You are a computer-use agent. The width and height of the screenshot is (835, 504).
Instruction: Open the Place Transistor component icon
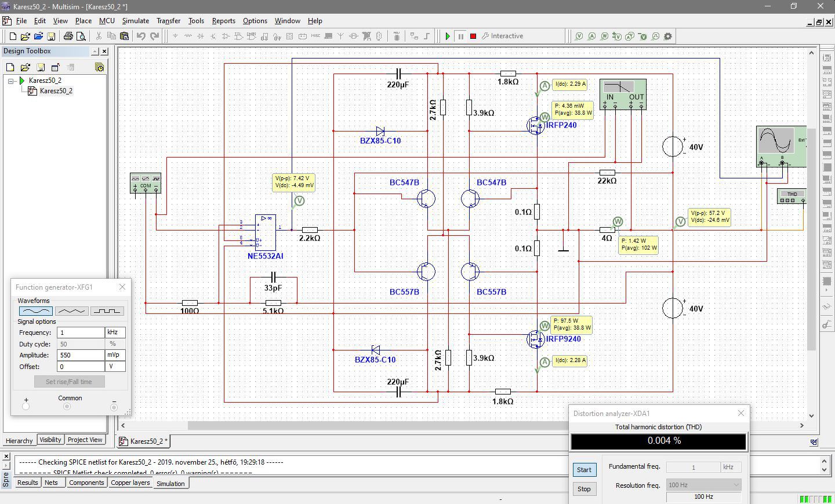pos(213,36)
